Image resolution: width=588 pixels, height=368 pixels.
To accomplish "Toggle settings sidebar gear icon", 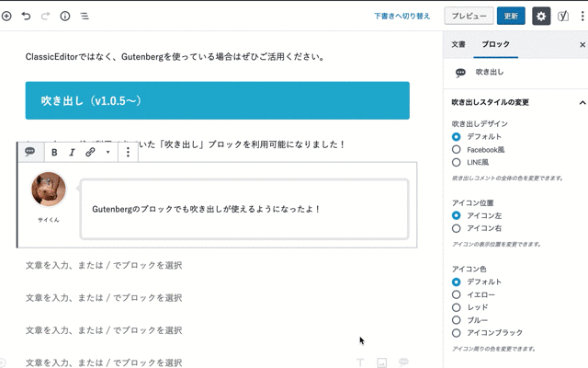I will pos(541,17).
